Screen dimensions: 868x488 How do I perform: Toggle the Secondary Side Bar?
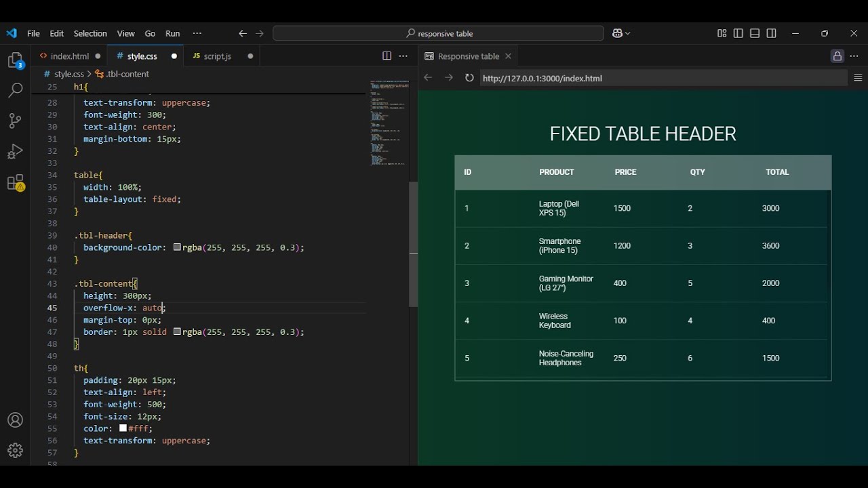771,33
